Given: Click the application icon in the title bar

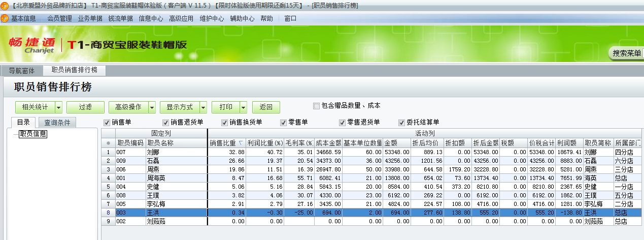Looking at the screenshot, I should 5,5.
